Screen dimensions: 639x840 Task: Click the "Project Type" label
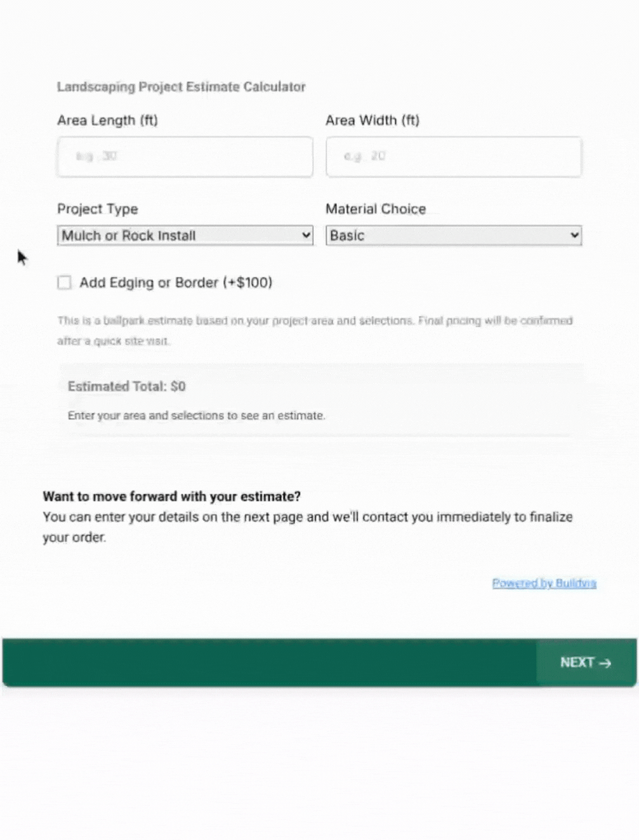97,209
